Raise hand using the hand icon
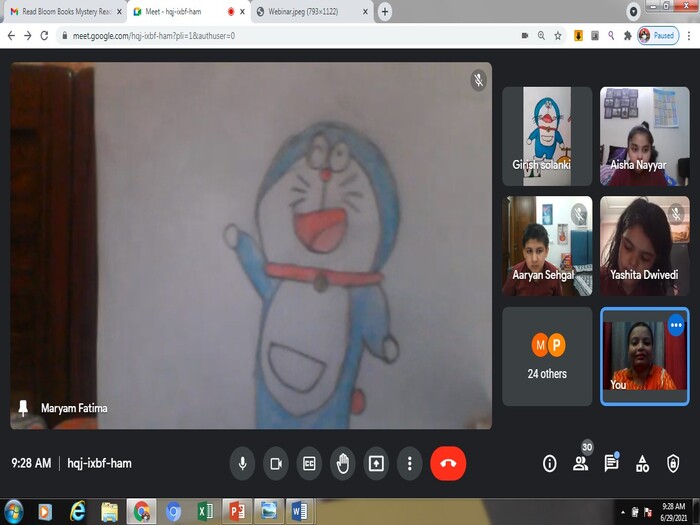This screenshot has height=525, width=700. pos(343,463)
